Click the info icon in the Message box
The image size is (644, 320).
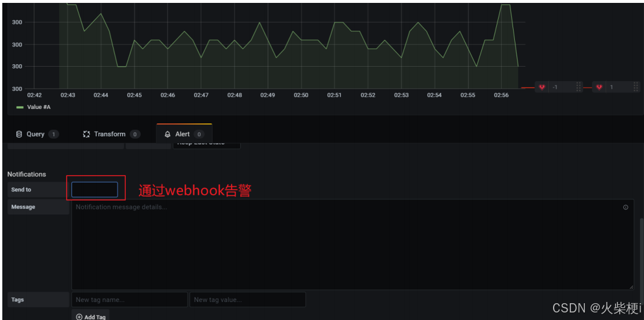tap(625, 208)
